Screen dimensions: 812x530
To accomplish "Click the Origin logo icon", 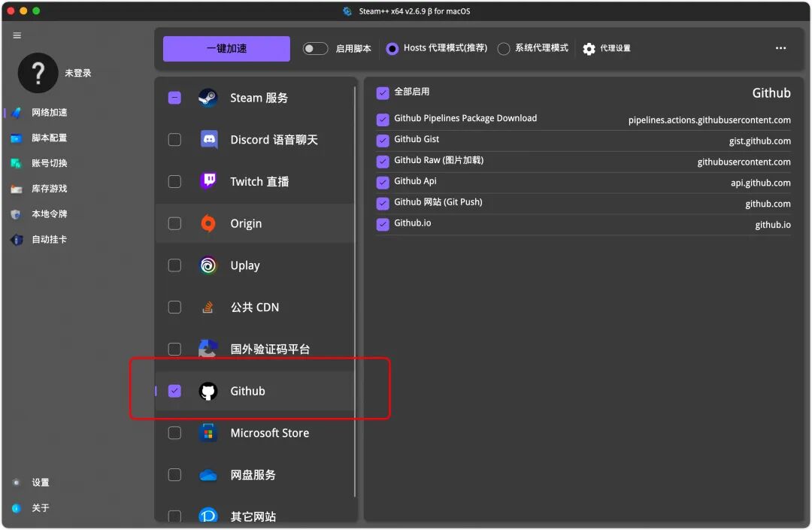I will click(x=208, y=223).
